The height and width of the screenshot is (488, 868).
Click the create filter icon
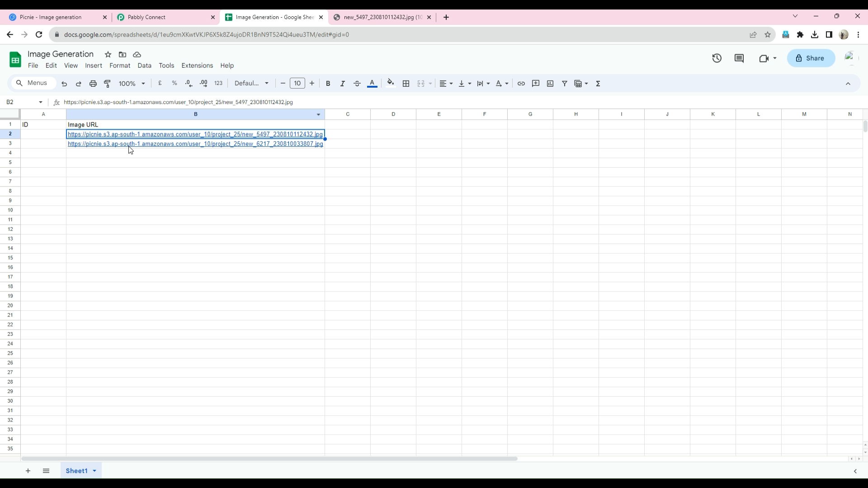(x=565, y=84)
